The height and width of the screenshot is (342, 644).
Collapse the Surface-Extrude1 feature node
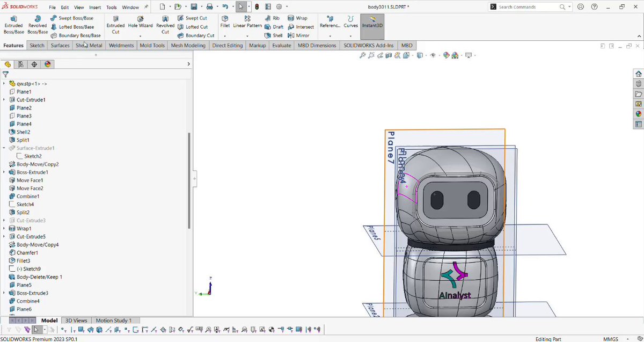pos(4,148)
